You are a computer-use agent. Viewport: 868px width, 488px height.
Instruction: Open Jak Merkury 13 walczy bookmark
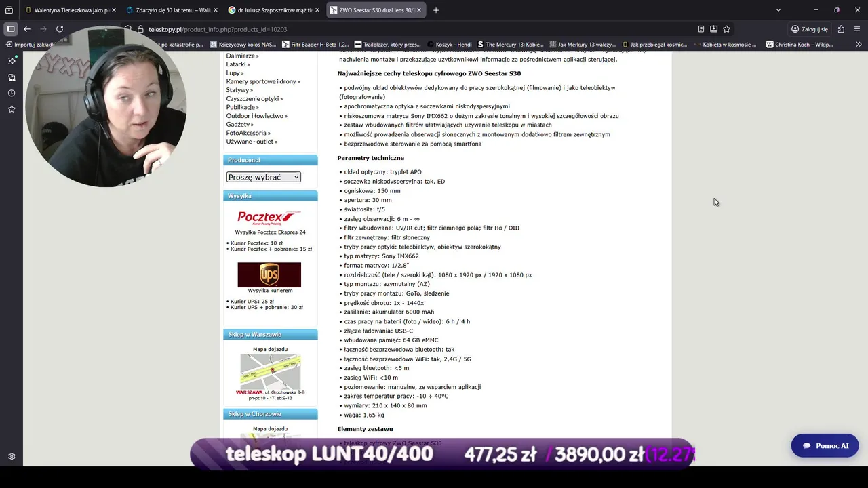(x=583, y=45)
